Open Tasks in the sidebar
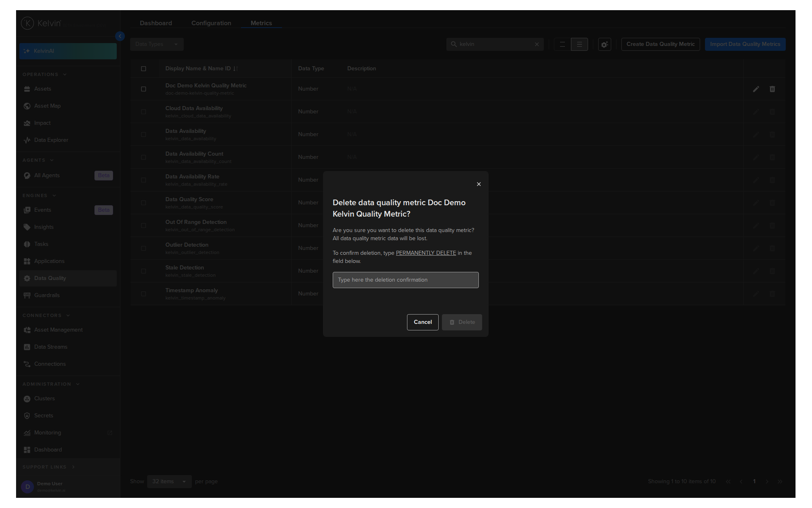The width and height of the screenshot is (812, 508). (x=68, y=244)
